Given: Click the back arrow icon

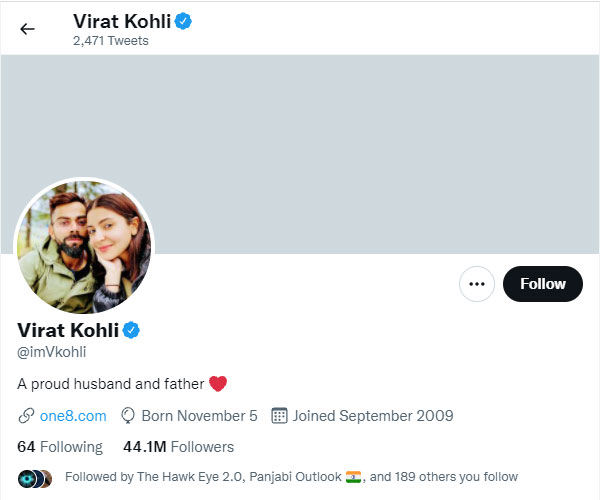Looking at the screenshot, I should (x=27, y=29).
